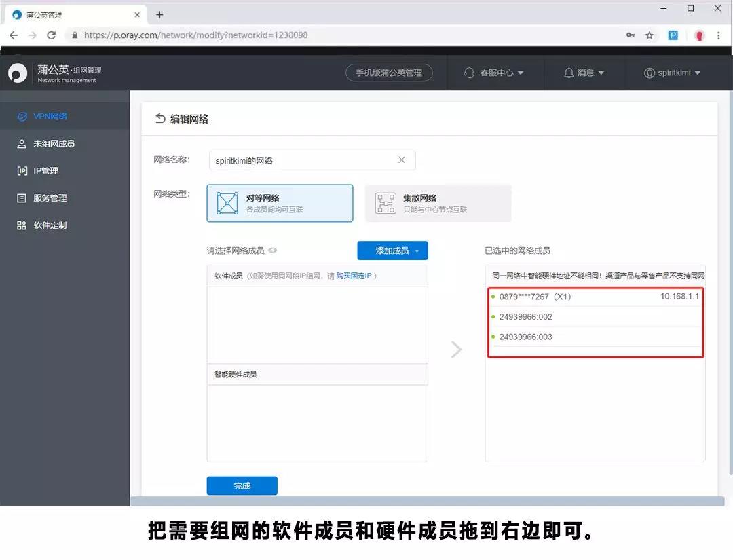Click the blue P extension icon
The image size is (733, 560).
(673, 35)
